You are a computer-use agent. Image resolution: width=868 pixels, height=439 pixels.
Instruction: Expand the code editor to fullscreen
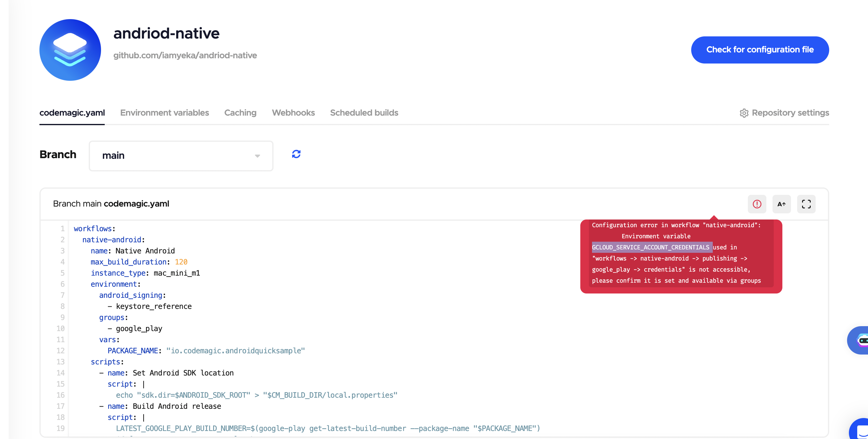(806, 204)
